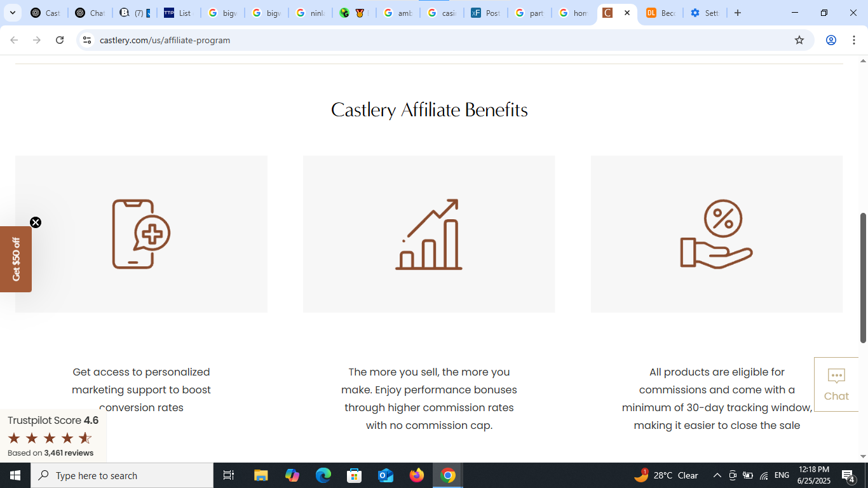
Task: Open the Chat widget
Action: 836,384
